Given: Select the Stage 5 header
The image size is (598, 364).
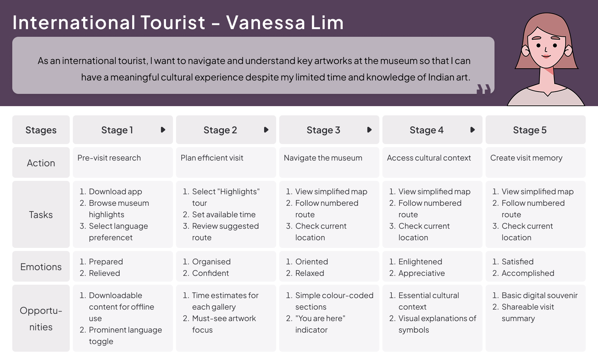Looking at the screenshot, I should coord(529,130).
